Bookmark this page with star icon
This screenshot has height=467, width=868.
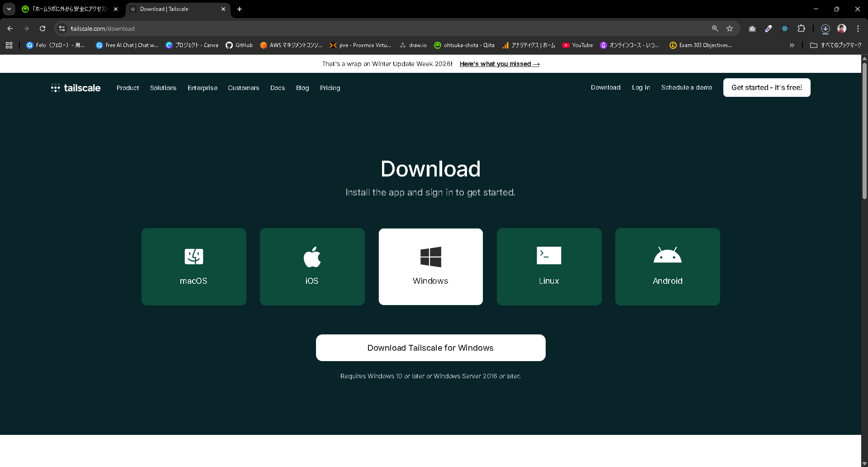730,29
